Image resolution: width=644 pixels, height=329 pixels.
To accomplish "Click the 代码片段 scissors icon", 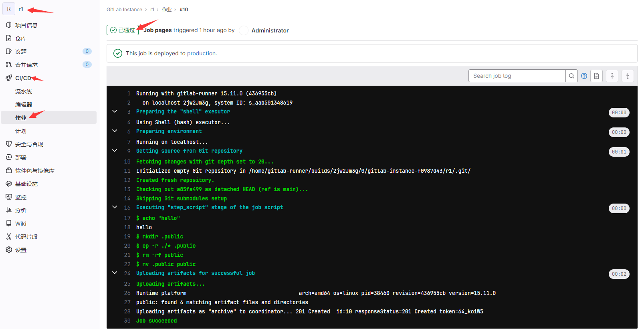I will [9, 236].
